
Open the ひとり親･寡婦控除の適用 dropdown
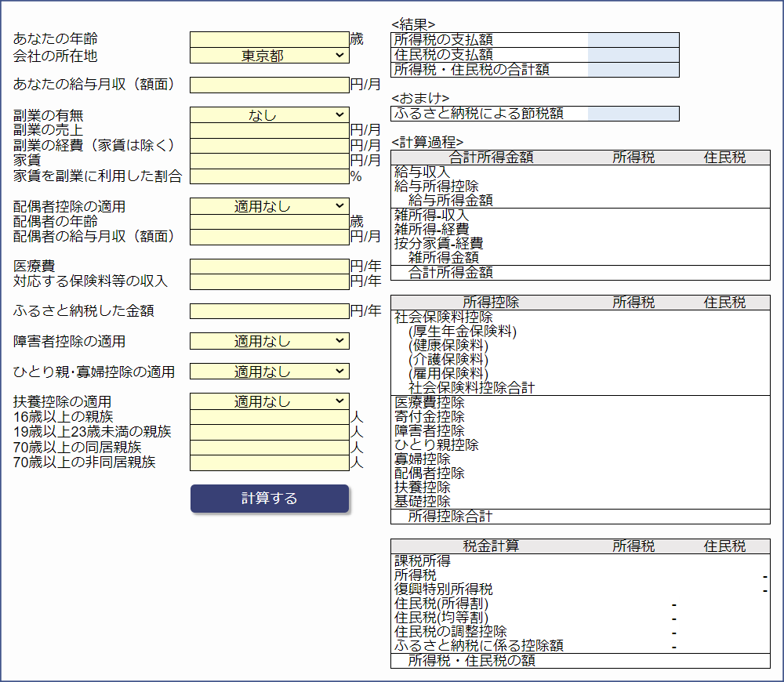pos(270,371)
